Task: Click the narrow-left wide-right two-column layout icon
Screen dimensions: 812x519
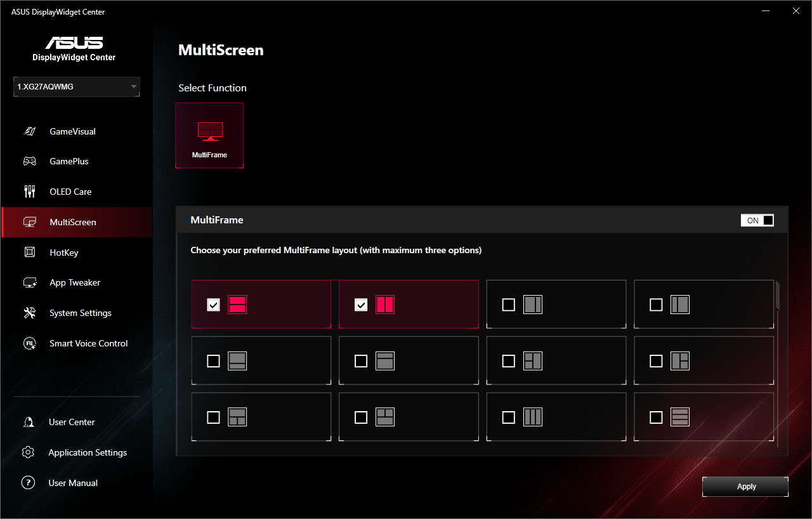Action: coord(680,305)
